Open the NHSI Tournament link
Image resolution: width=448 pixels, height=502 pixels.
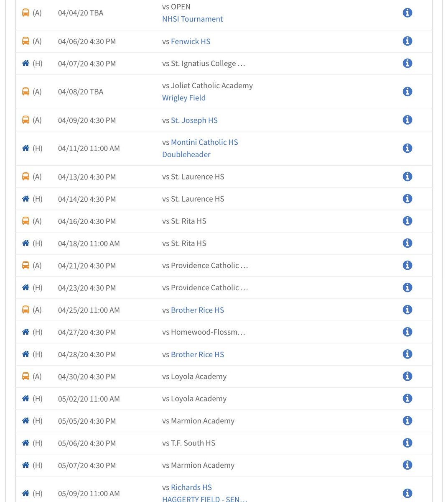point(192,19)
